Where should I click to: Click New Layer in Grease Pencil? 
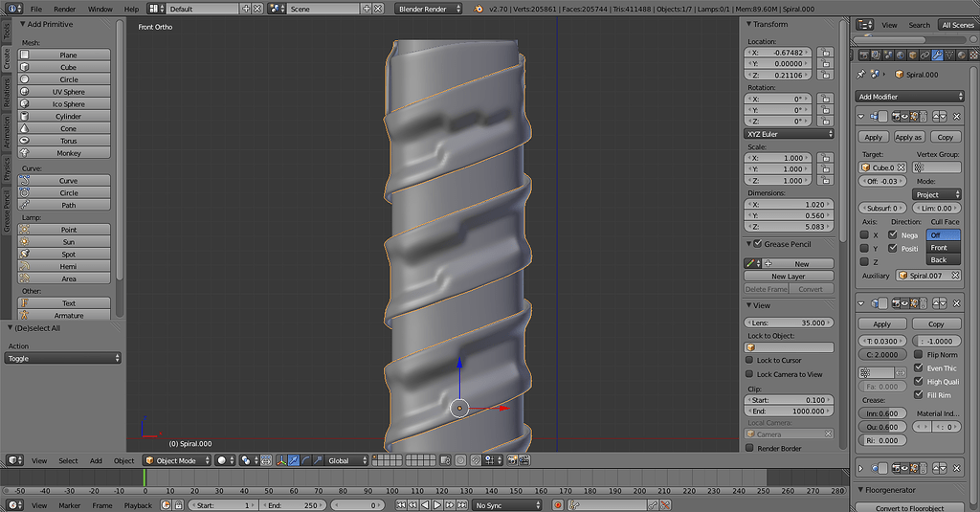click(x=789, y=277)
